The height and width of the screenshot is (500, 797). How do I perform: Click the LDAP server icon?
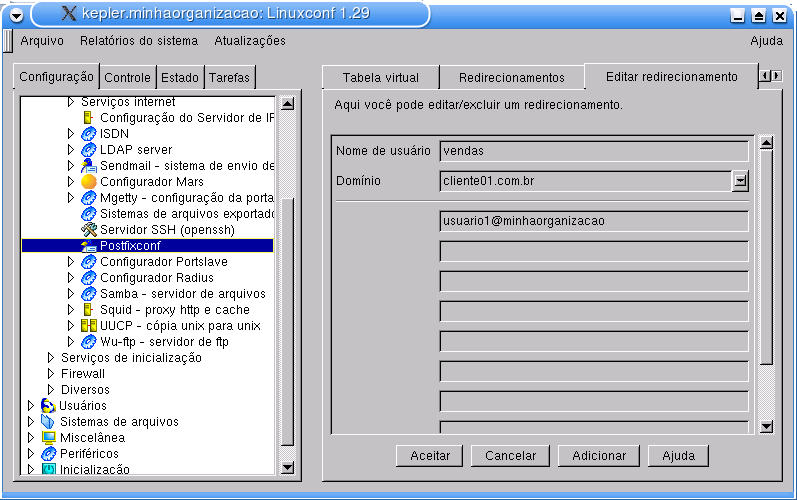click(x=88, y=150)
